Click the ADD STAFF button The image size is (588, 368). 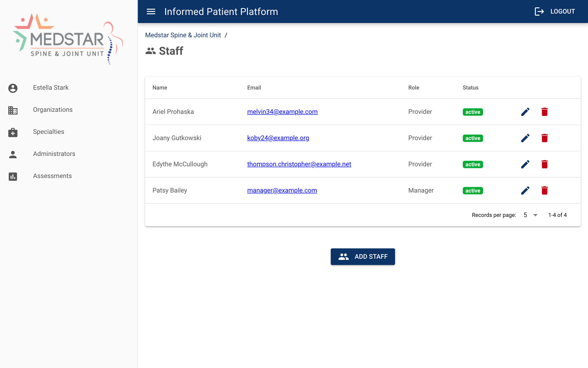[362, 256]
